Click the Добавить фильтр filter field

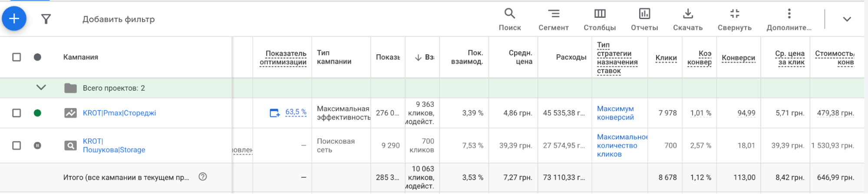[x=119, y=19]
